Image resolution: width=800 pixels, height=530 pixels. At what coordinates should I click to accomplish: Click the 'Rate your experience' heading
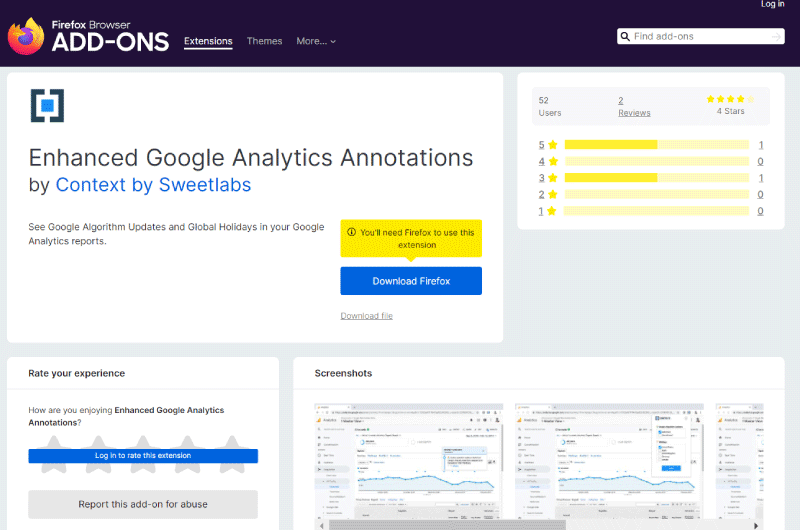(77, 373)
